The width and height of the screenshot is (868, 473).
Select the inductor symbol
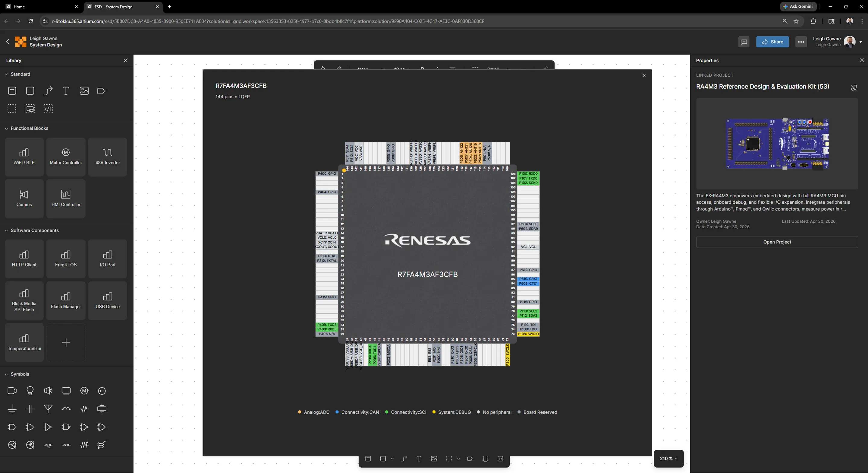66,409
